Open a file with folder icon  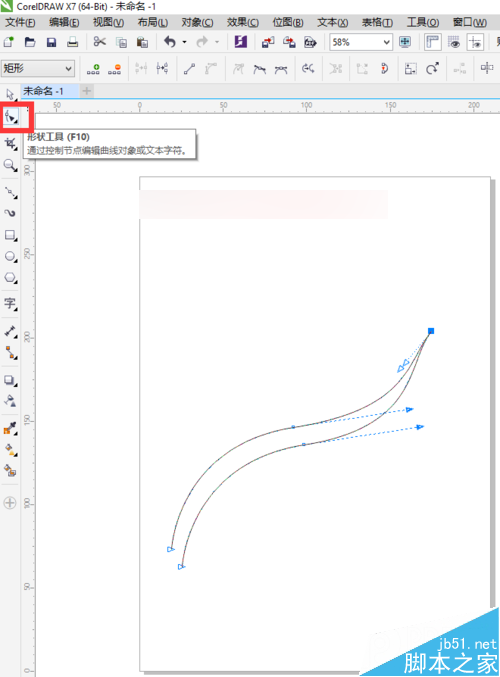coord(30,42)
